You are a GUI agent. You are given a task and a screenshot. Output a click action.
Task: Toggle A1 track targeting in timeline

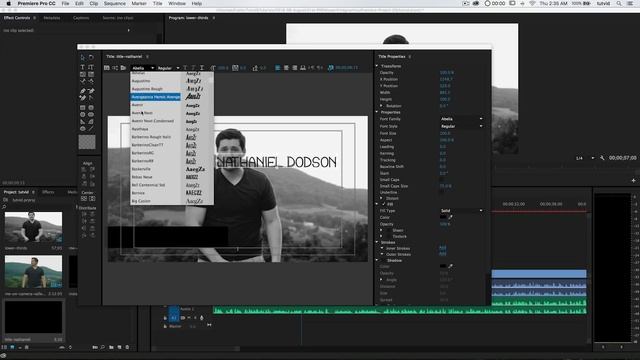tap(174, 318)
